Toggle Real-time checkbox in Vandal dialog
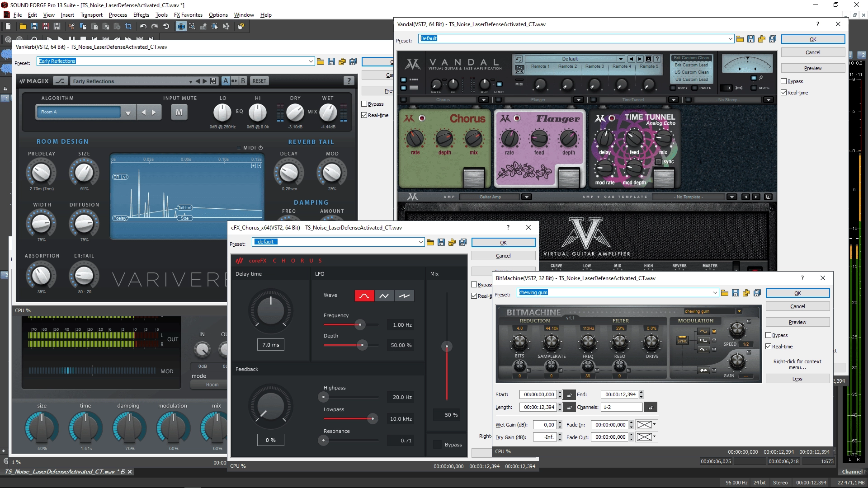Screen dimensions: 868x488 (784, 93)
